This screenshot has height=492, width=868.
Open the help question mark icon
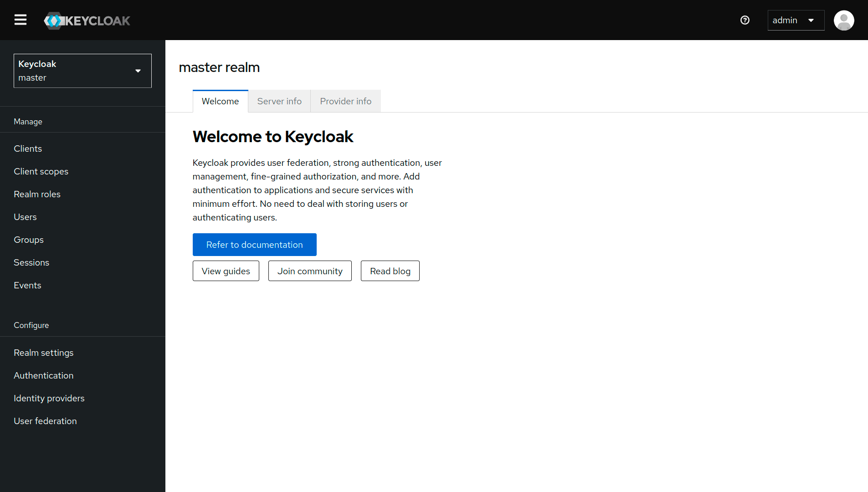(x=745, y=20)
